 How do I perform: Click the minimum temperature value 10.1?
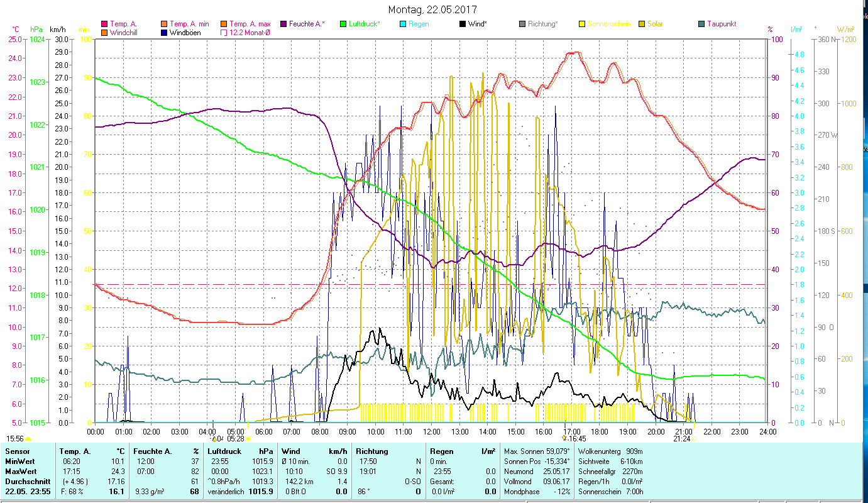pos(118,461)
